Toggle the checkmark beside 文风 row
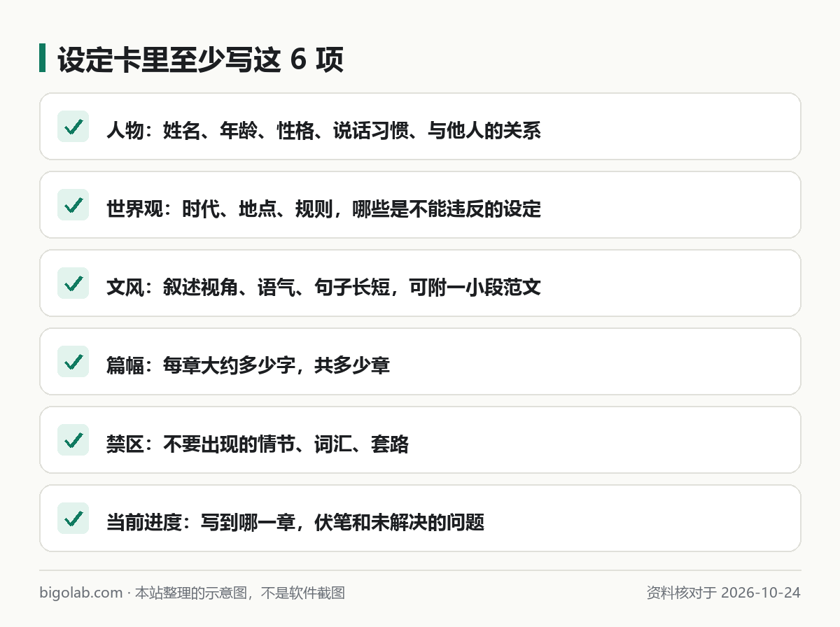Viewport: 840px width, 627px height. [73, 283]
